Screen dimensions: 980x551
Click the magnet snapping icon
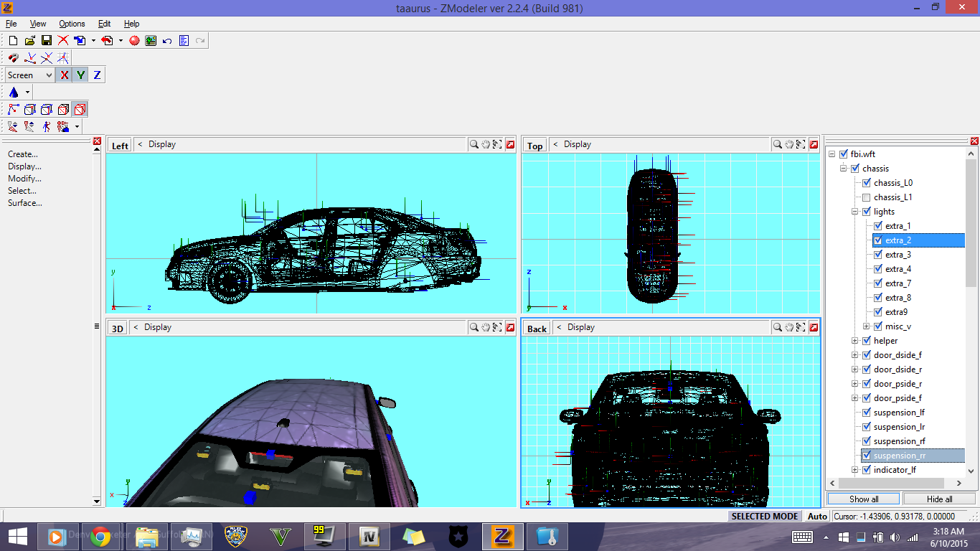14,58
